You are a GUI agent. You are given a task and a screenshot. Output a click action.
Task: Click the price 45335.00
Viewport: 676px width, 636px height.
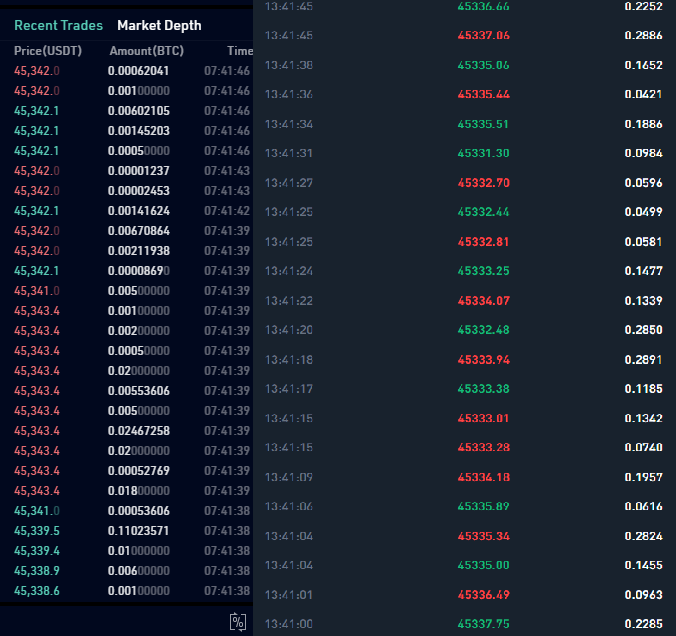pyautogui.click(x=483, y=565)
